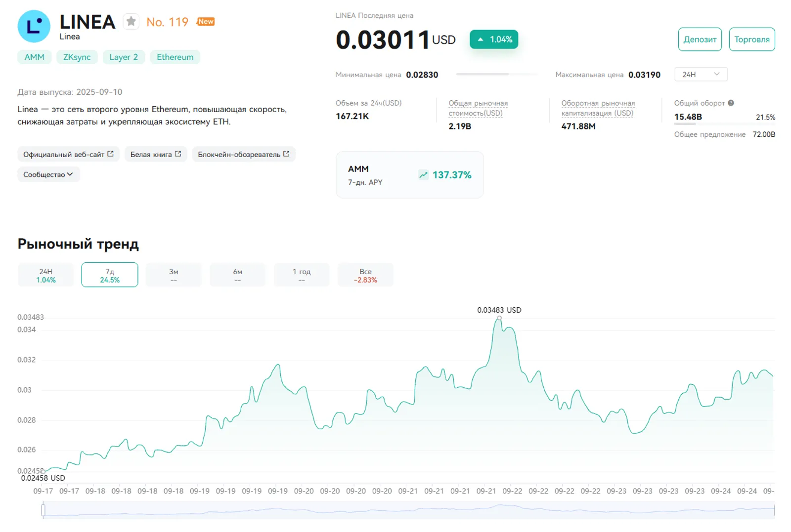Click the 2.19B market value
The width and height of the screenshot is (791, 532).
(460, 126)
